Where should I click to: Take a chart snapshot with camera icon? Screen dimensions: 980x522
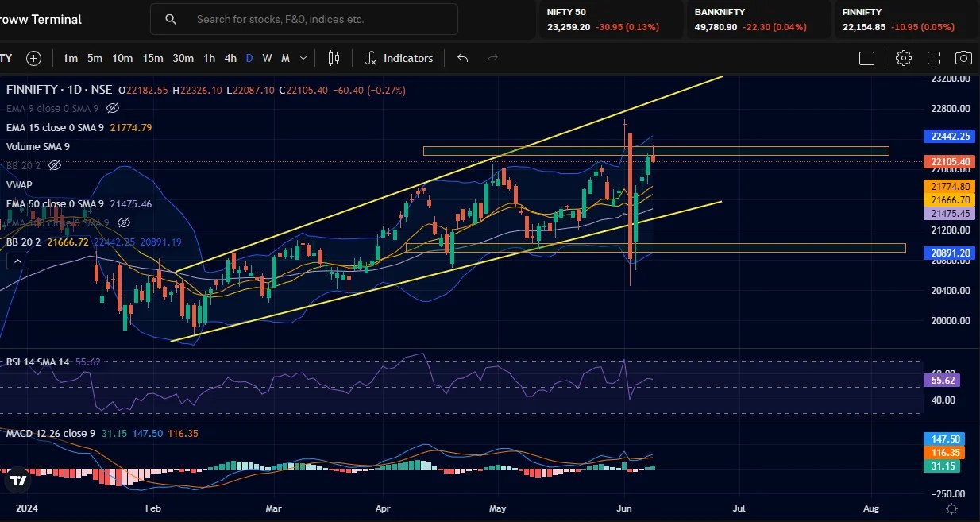pyautogui.click(x=963, y=58)
